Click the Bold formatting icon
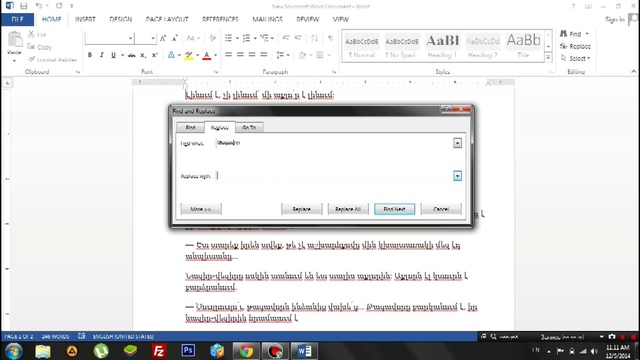This screenshot has height=360, width=640. click(x=90, y=55)
